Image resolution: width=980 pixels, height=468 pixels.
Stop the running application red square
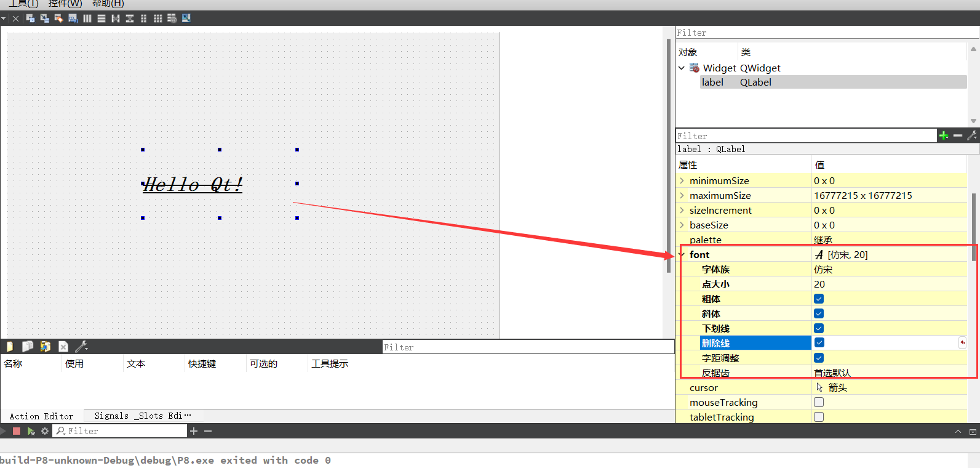17,431
